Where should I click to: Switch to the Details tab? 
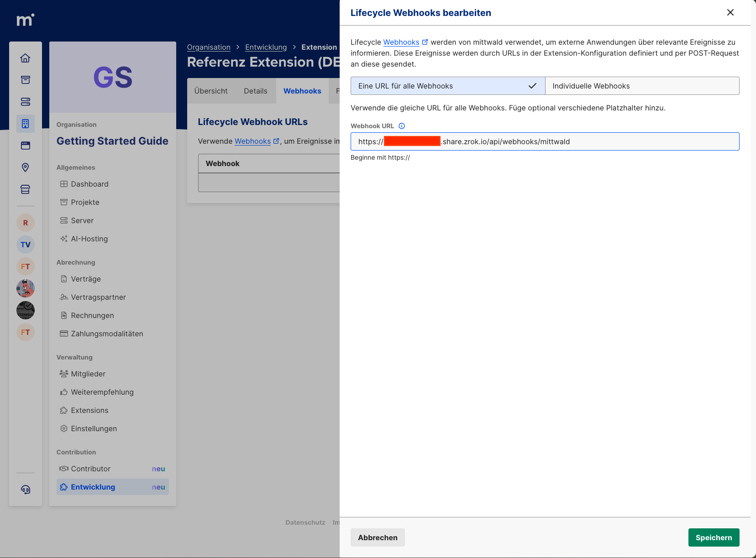[255, 91]
